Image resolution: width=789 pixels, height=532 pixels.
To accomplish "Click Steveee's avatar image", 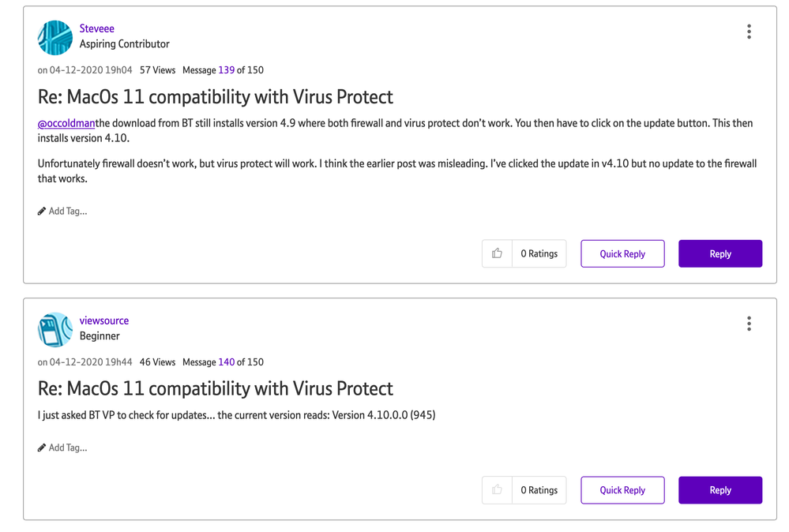I will (55, 37).
